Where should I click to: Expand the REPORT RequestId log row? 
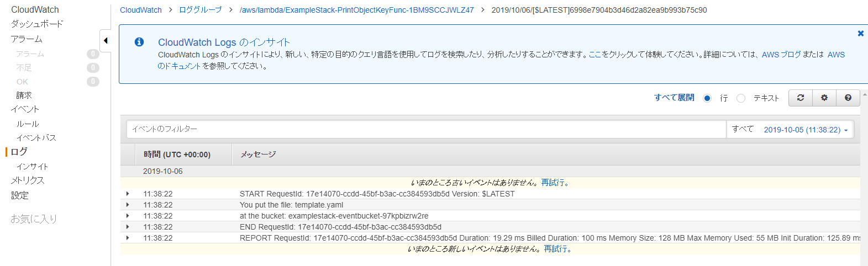point(128,238)
